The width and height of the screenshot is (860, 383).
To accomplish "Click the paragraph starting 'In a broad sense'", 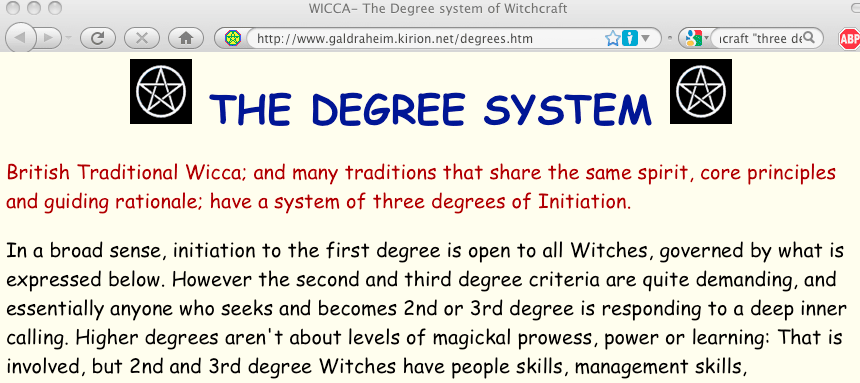I will click(426, 309).
